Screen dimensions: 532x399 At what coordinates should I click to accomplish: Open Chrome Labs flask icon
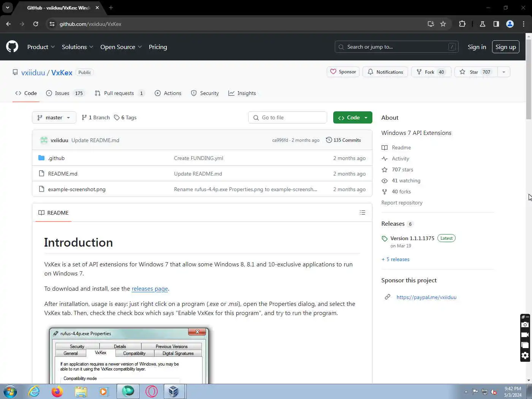click(483, 24)
